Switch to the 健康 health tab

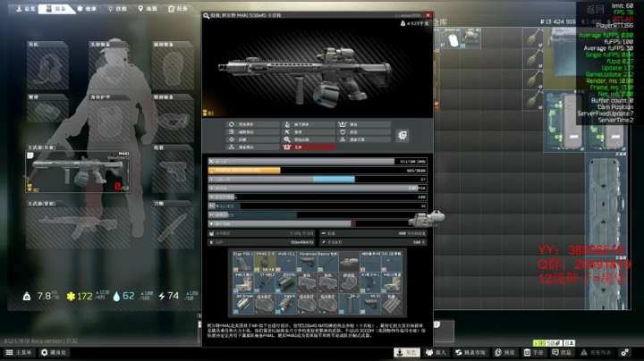pyautogui.click(x=87, y=9)
